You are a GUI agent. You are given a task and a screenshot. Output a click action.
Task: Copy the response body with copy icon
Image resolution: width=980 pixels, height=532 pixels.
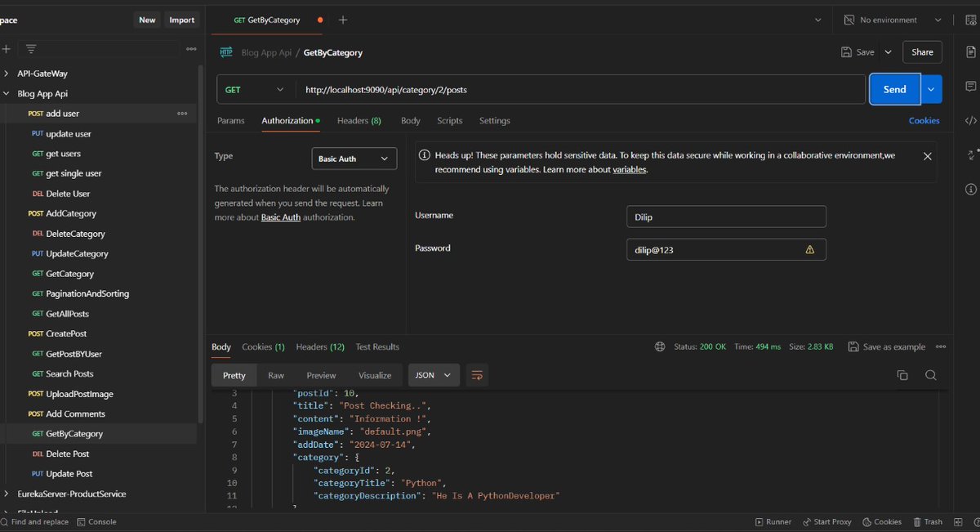point(902,375)
